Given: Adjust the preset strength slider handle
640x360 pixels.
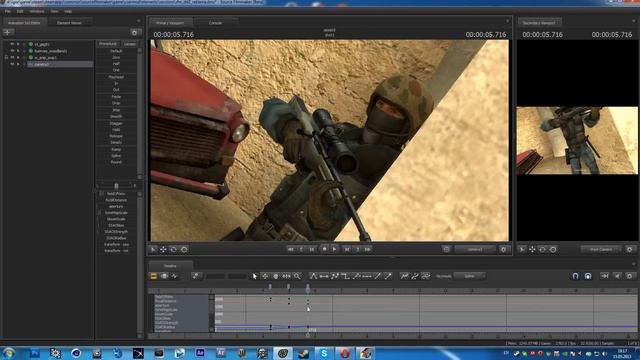Looking at the screenshot, I should (x=116, y=186).
